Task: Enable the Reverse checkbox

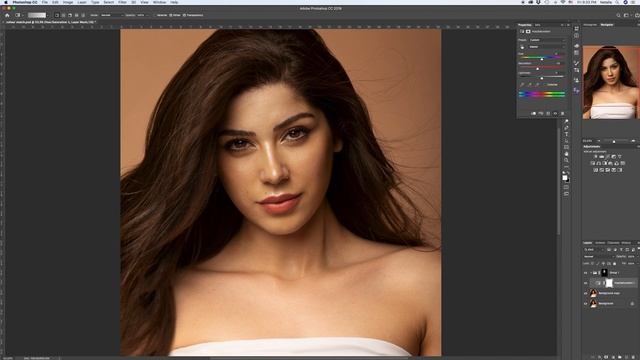Action: 155,15
